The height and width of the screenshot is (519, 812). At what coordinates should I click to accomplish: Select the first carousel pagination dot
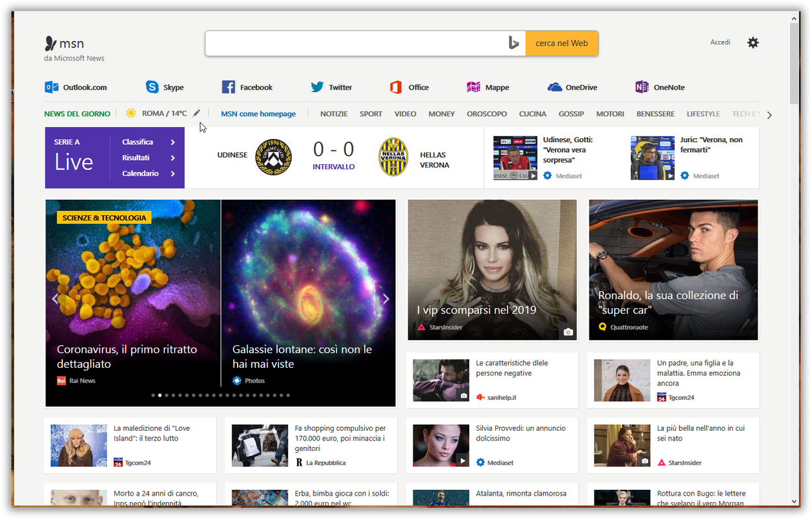click(x=153, y=395)
